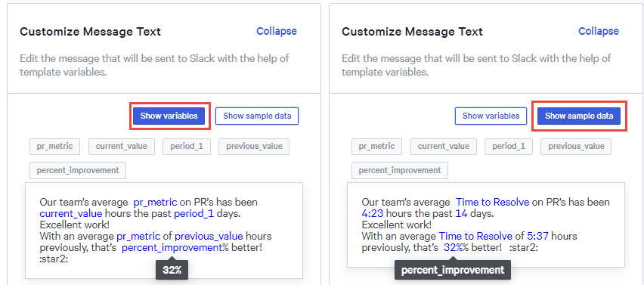Click the percent_improvement variable in left message

[x=172, y=248]
